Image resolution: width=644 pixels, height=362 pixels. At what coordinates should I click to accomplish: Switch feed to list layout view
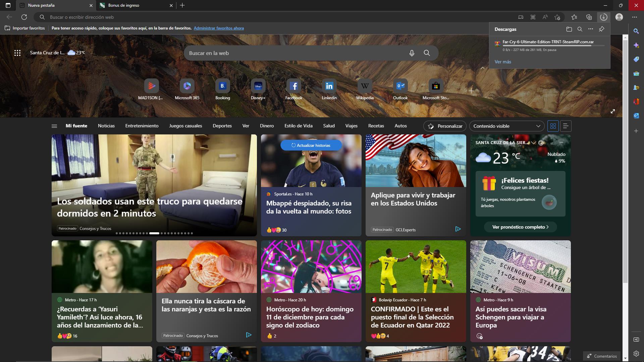tap(566, 126)
